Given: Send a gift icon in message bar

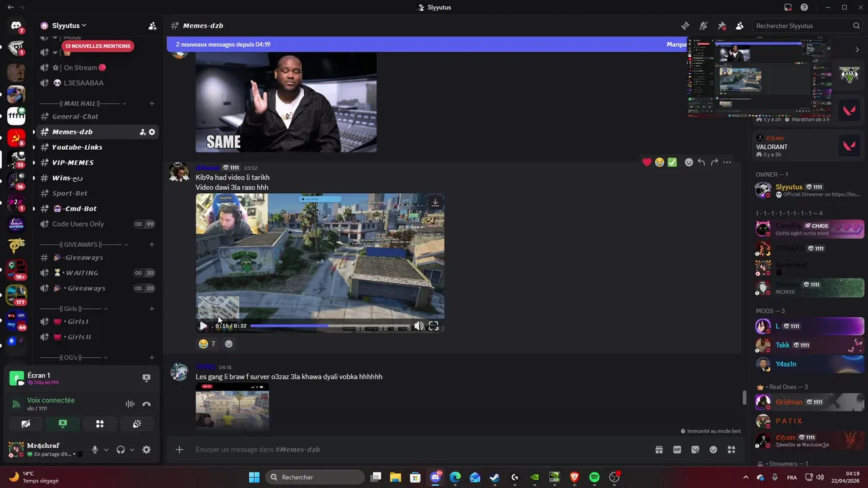Looking at the screenshot, I should 658,449.
